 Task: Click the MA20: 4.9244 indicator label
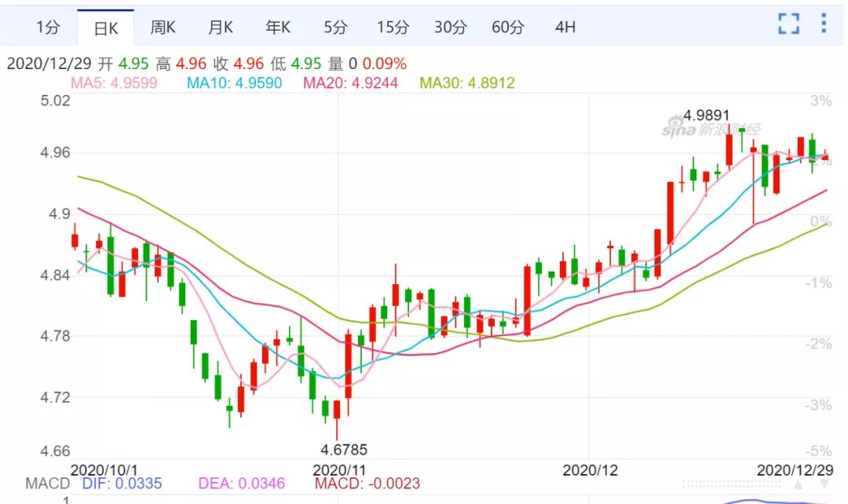(x=350, y=82)
